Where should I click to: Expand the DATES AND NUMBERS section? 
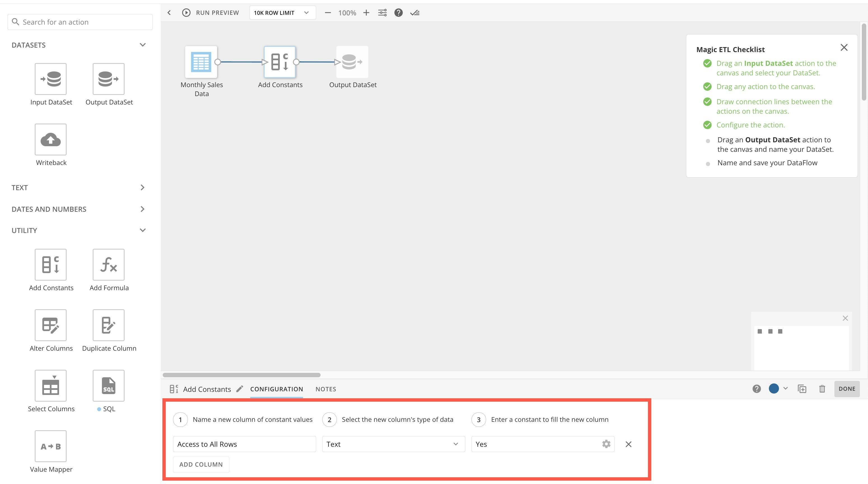pyautogui.click(x=143, y=209)
